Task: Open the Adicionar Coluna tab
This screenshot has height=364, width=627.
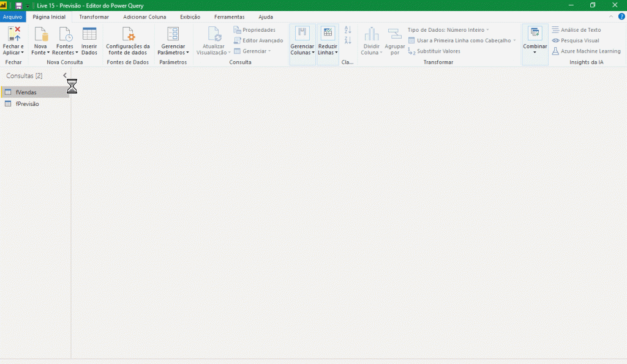Action: tap(145, 17)
